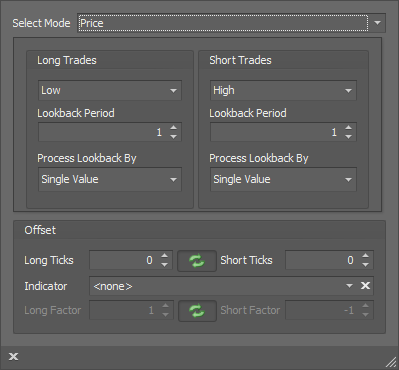This screenshot has height=370, width=399.
Task: Click the Short Trades group label
Action: pyautogui.click(x=240, y=60)
